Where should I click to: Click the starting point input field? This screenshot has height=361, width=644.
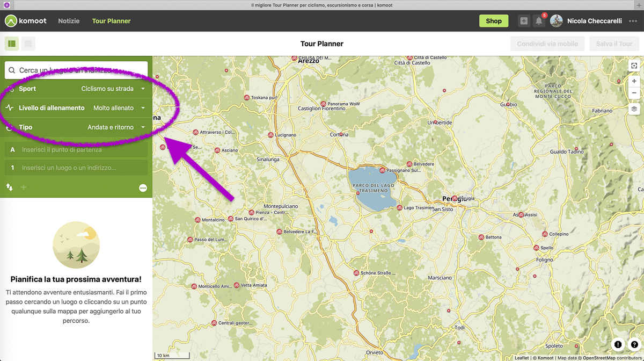click(x=80, y=150)
